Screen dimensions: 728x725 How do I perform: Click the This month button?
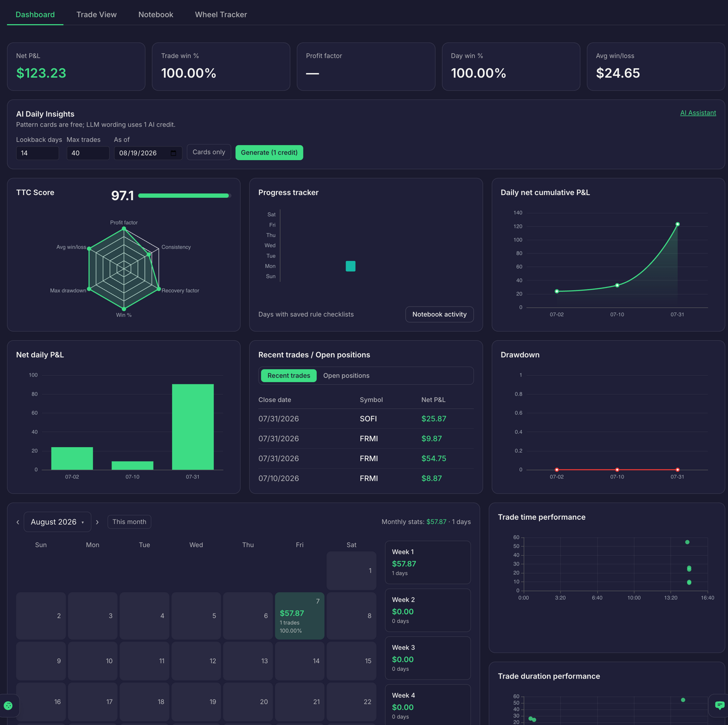(129, 522)
